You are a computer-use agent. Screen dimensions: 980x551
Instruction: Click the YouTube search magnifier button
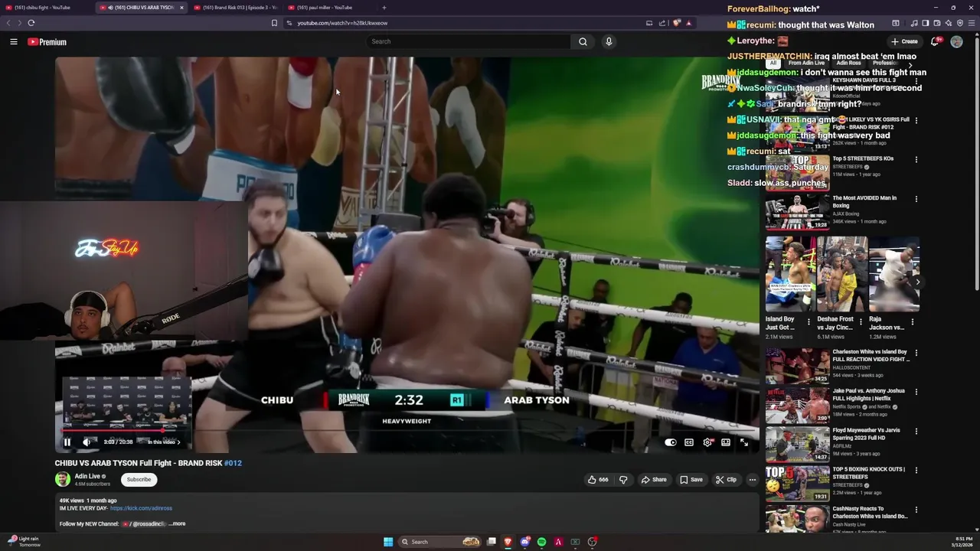[583, 42]
